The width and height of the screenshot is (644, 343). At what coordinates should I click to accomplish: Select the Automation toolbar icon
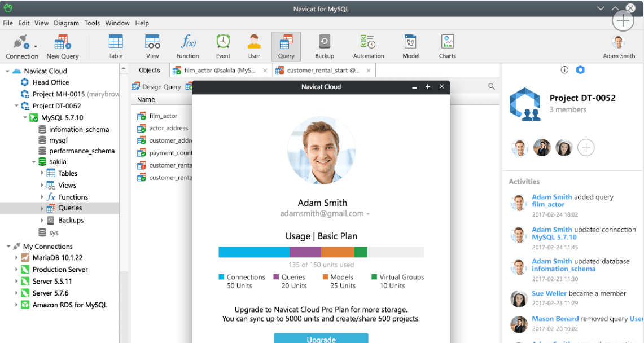pos(369,47)
